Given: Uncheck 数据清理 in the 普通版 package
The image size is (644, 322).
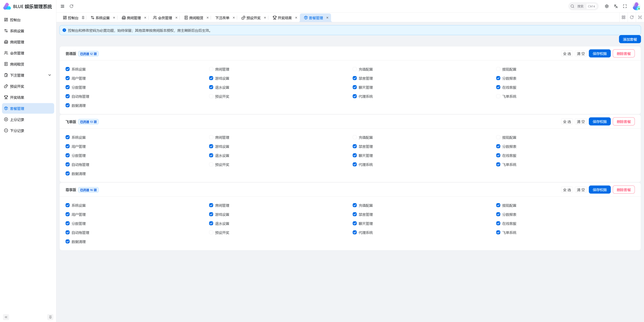Looking at the screenshot, I should click(x=67, y=105).
